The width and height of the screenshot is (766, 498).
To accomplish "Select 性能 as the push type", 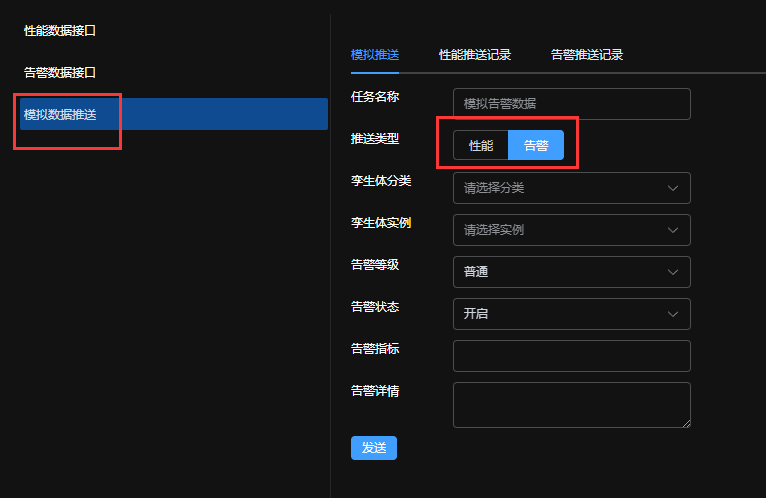I will click(481, 145).
